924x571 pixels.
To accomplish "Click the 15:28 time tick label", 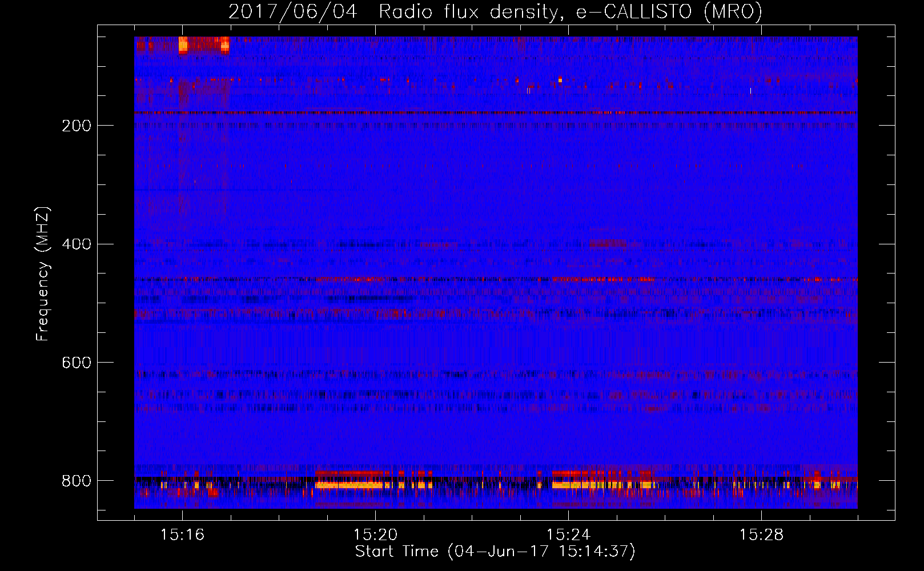I will (761, 534).
